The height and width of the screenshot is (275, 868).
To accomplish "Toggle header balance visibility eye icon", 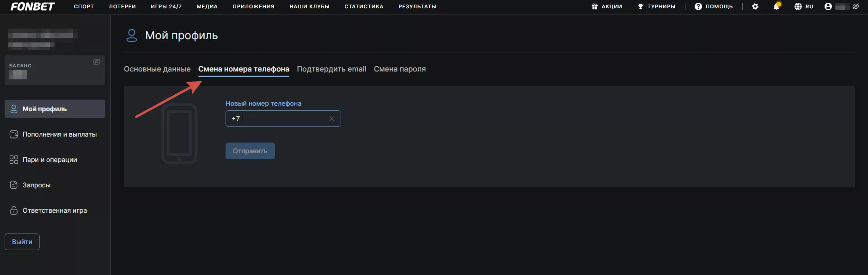I will click(x=856, y=6).
